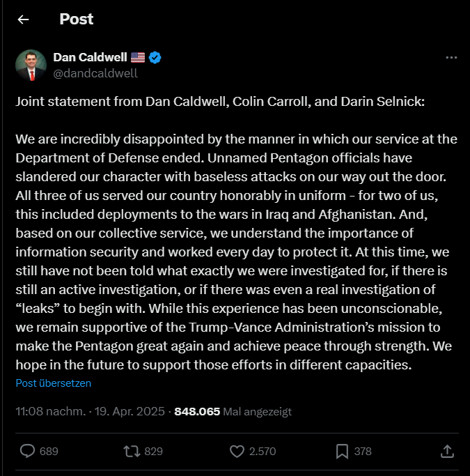The image size is (470, 476).
Task: Open Dan Caldwell's profile avatar
Action: pyautogui.click(x=31, y=65)
